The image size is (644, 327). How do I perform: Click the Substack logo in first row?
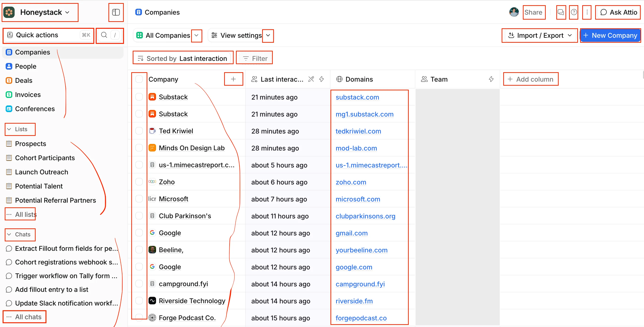pyautogui.click(x=152, y=97)
